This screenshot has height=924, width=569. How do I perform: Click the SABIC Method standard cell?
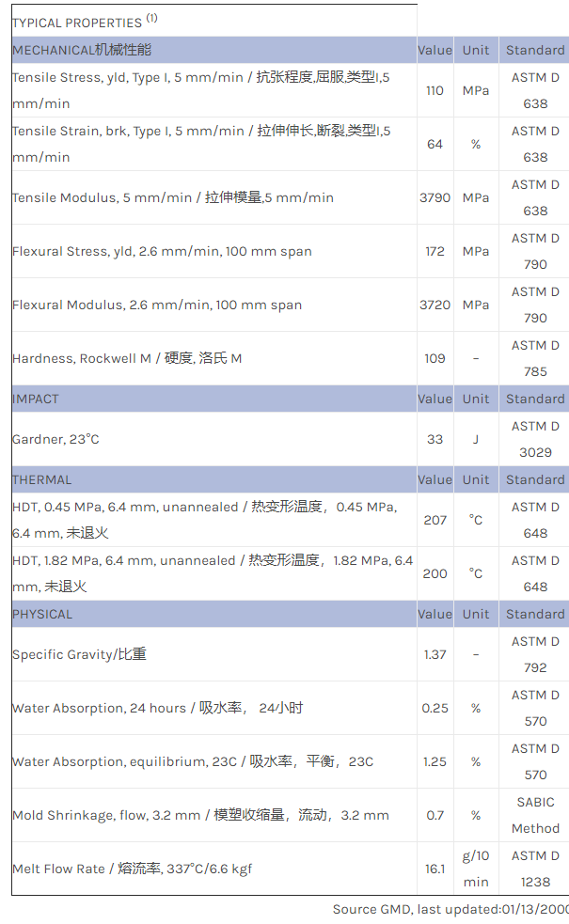[535, 815]
